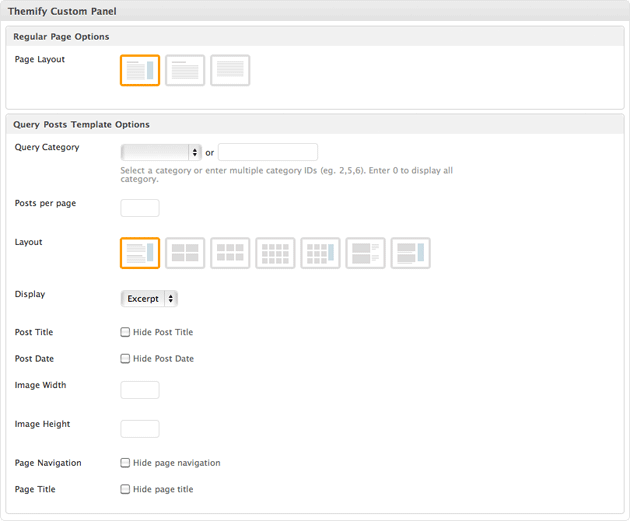Choose the 3-column grid Layout icon
The width and height of the screenshot is (630, 521).
coord(230,253)
